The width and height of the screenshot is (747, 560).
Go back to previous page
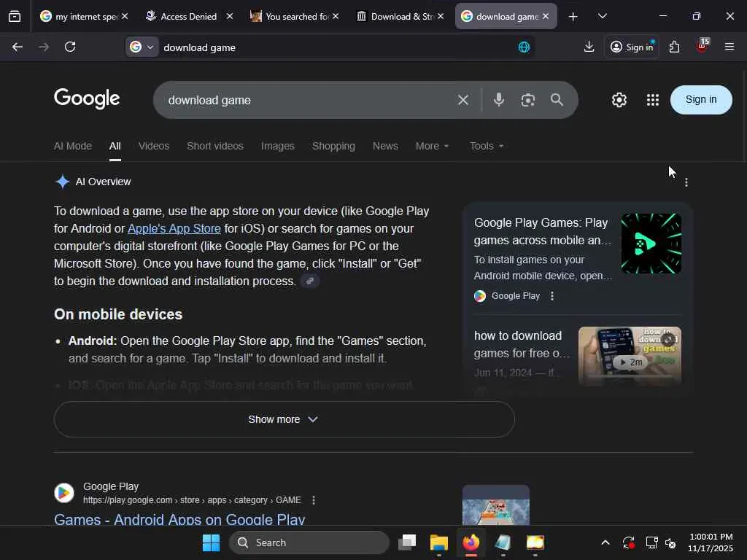click(18, 47)
